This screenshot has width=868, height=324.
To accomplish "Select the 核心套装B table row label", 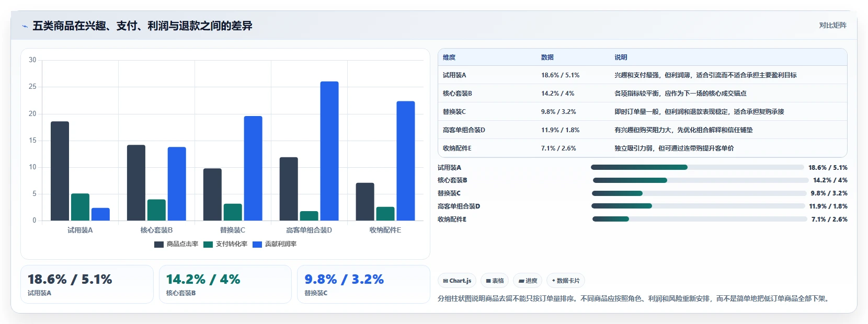I will [458, 94].
